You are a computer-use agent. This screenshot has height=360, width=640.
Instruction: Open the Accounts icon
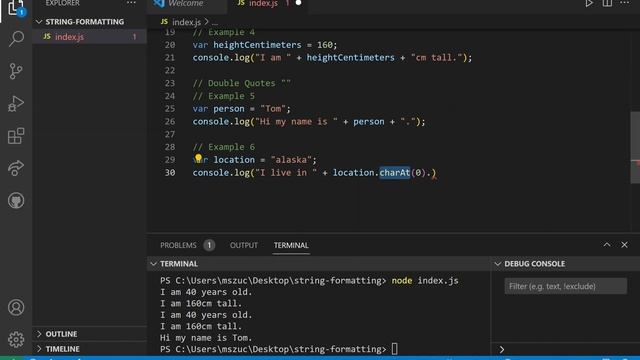(x=16, y=307)
